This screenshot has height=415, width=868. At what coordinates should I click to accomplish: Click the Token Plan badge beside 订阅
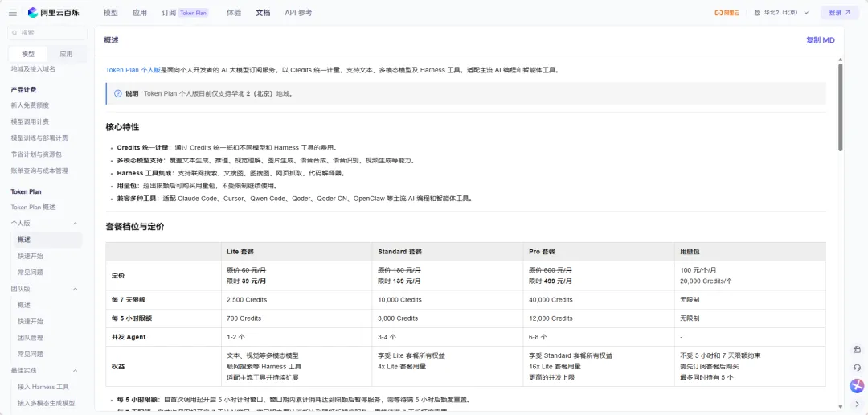[193, 13]
